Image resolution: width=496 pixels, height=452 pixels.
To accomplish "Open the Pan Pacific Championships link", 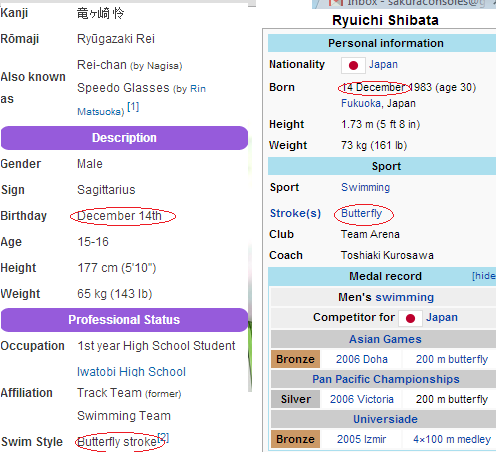I will pos(386,379).
